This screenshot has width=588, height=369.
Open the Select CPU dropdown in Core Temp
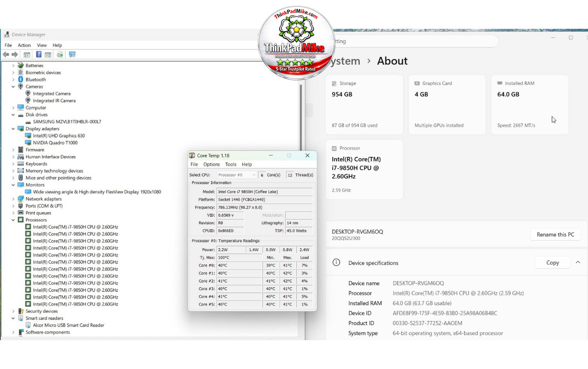tap(236, 175)
